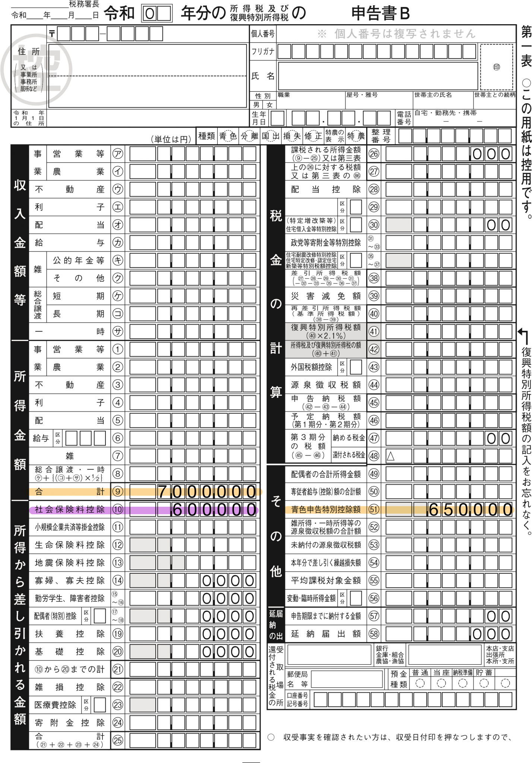
Task: Click the 控 copy stamp mark
Action: click(x=37, y=69)
